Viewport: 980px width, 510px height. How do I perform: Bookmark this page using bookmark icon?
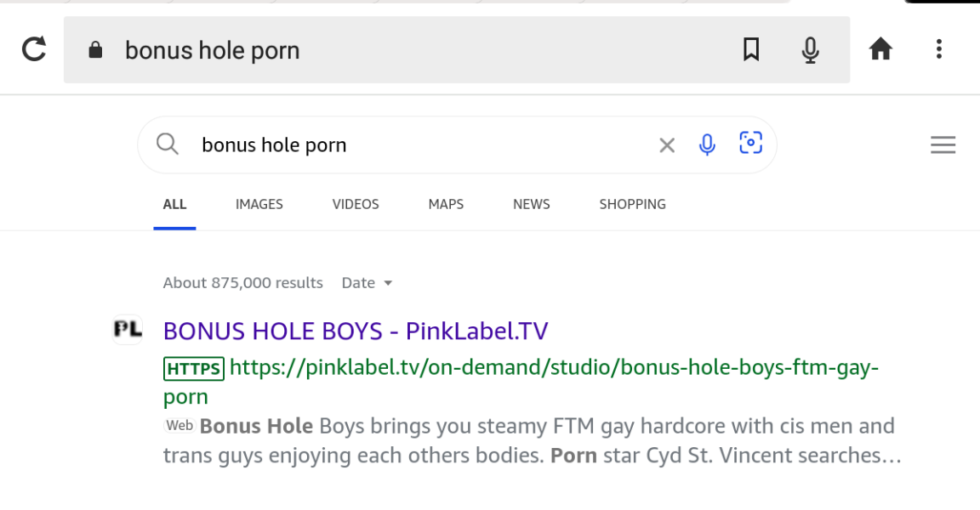point(751,49)
